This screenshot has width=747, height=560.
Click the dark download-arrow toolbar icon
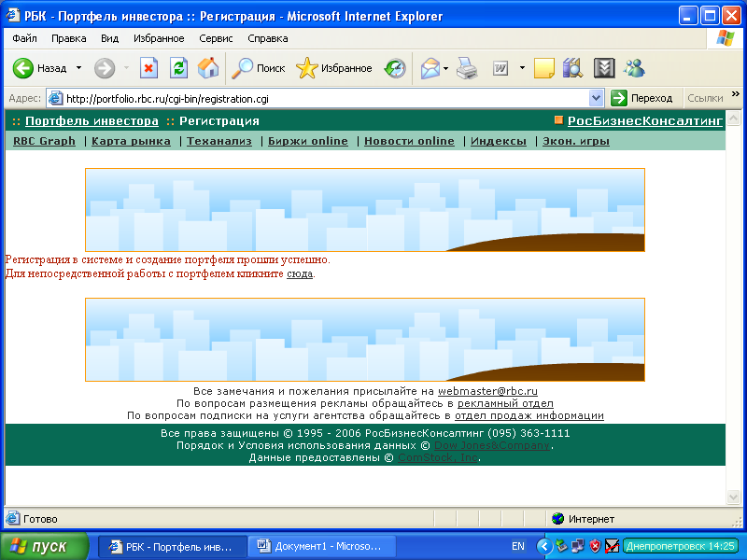point(604,68)
